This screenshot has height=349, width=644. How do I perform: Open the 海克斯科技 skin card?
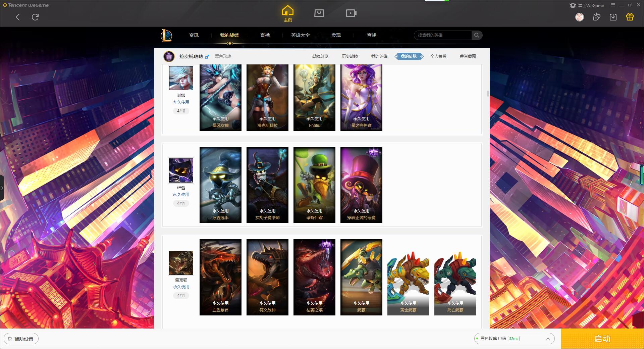pos(267,97)
